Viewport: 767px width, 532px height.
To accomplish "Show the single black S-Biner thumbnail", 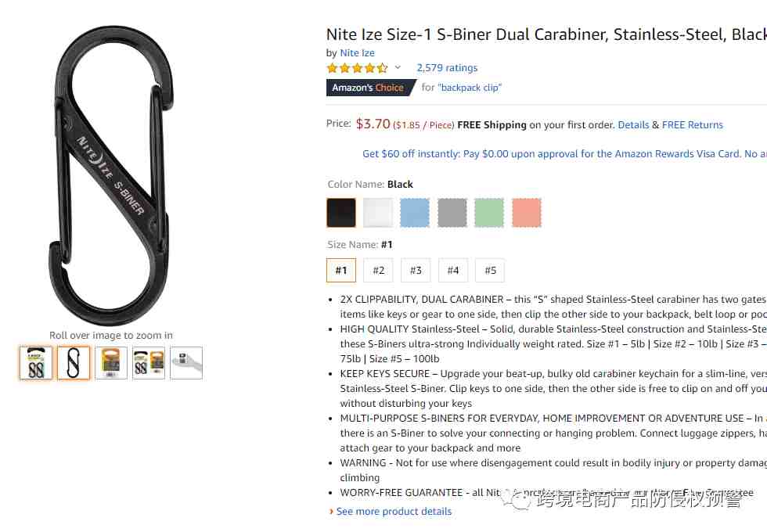I will (x=74, y=363).
